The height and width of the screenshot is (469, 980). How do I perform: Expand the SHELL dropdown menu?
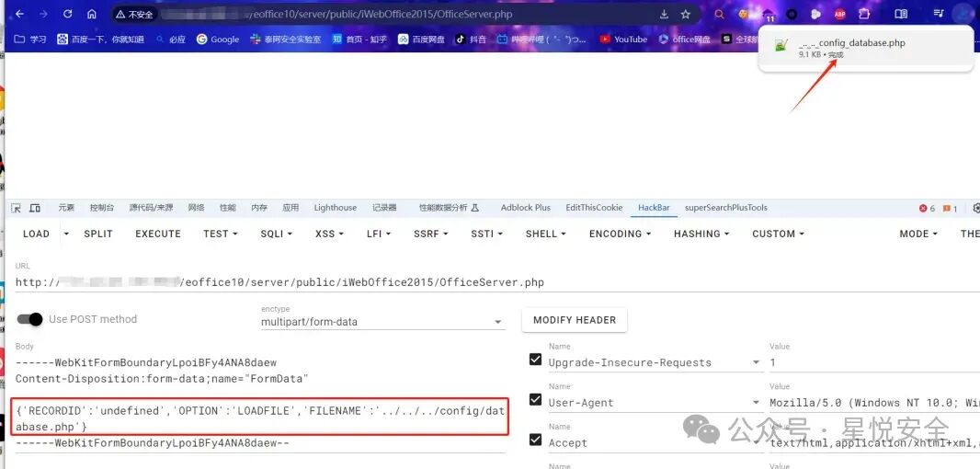tap(546, 234)
